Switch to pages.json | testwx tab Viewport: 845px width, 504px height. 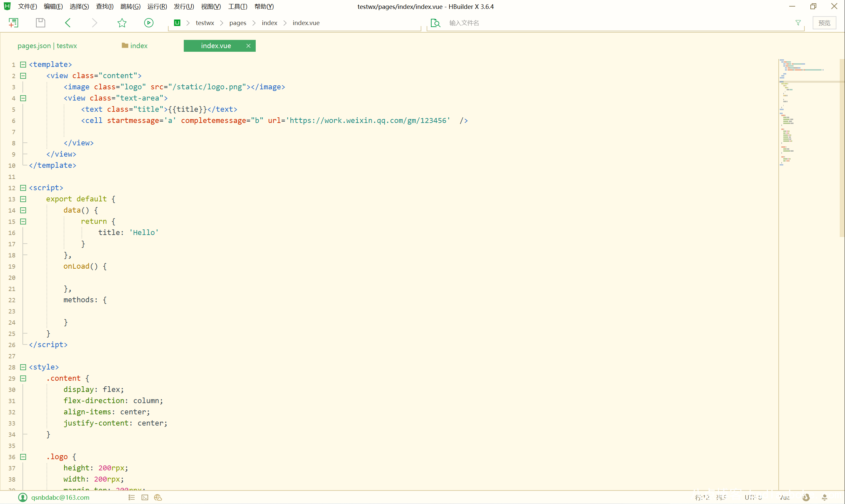(x=47, y=45)
